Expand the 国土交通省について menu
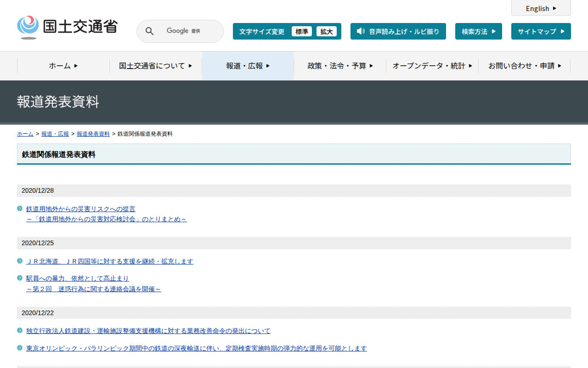588x368 pixels. [x=155, y=66]
